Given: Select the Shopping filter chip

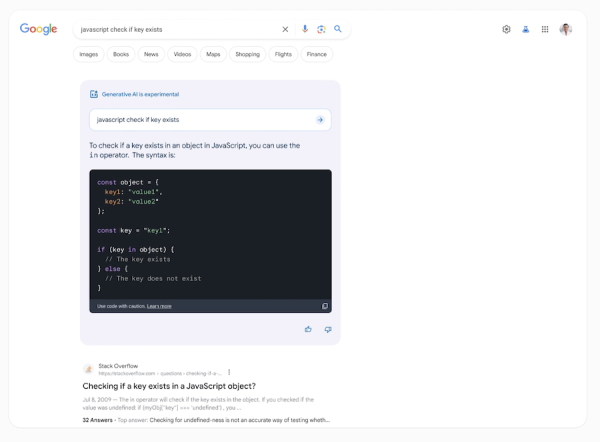Looking at the screenshot, I should 247,54.
